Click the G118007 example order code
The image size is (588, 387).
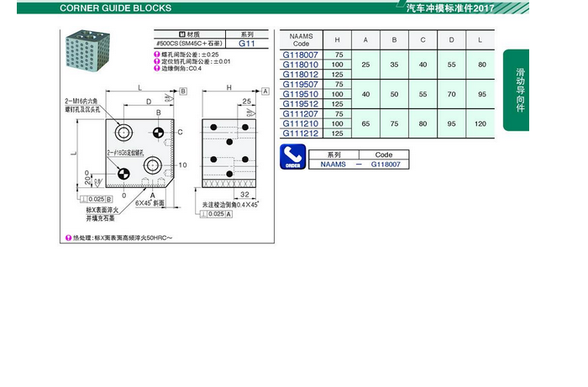(386, 165)
